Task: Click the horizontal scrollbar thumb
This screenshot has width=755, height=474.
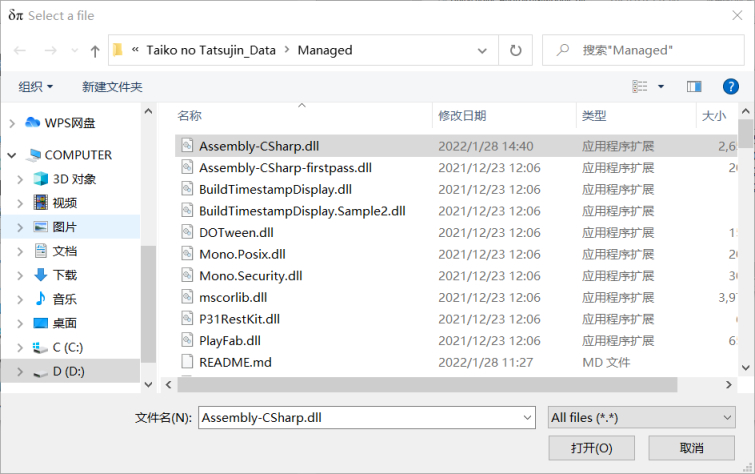Action: pos(427,384)
